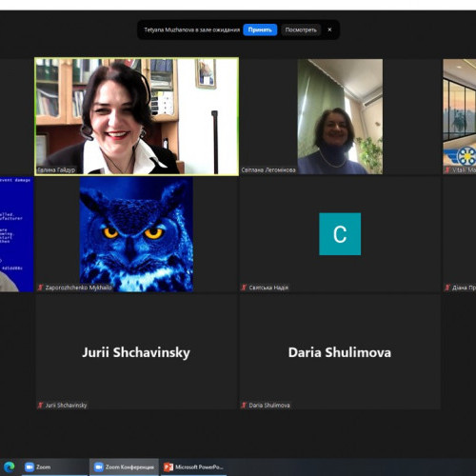Click muted microphone icon beside Святська Надія

244,288
